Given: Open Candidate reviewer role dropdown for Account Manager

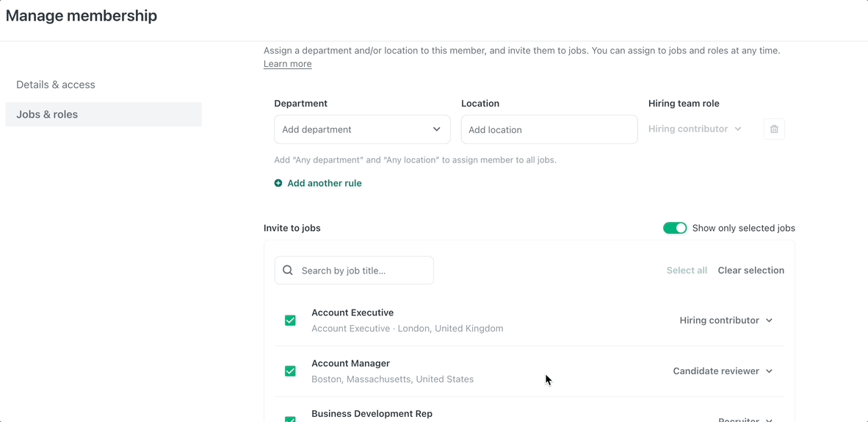Looking at the screenshot, I should (723, 371).
